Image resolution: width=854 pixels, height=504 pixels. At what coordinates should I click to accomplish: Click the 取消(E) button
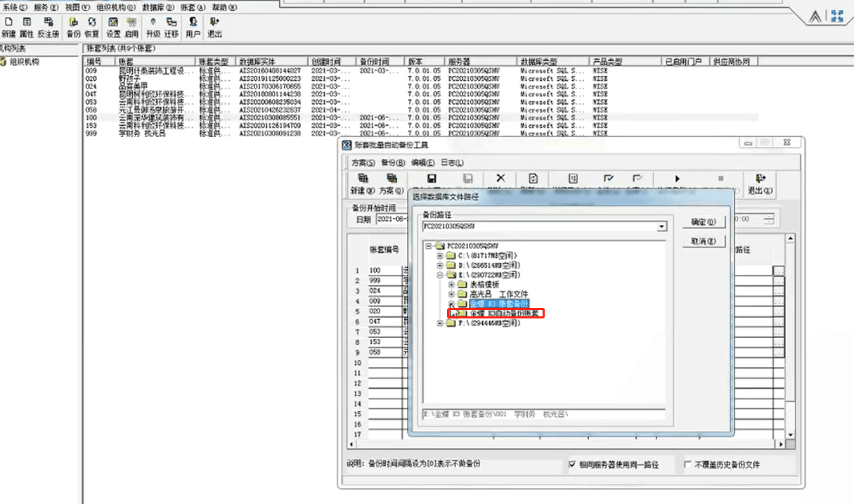coord(703,242)
